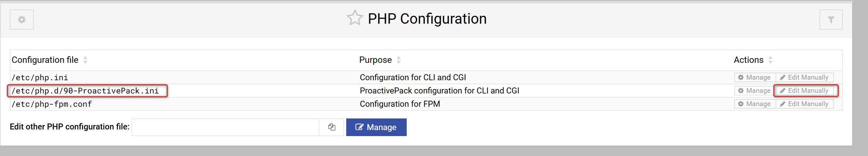The height and width of the screenshot is (156, 868).
Task: Manage the 90-ProactivePack.ini file
Action: click(754, 91)
